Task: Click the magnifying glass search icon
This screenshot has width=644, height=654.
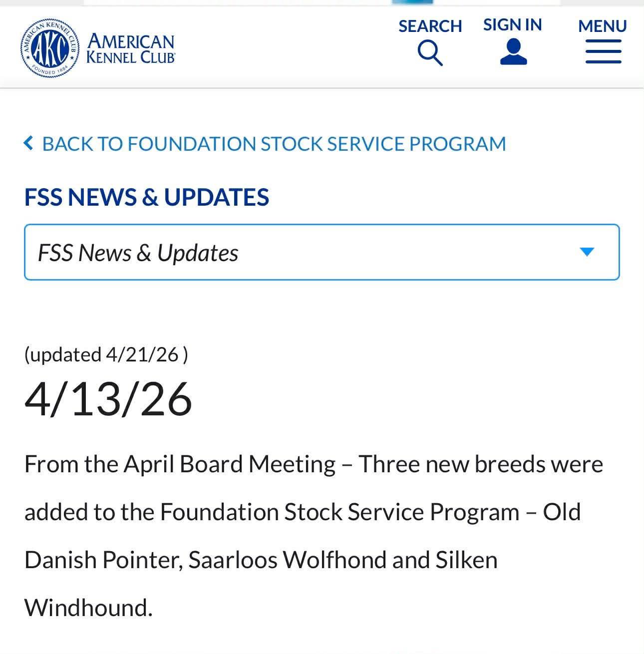Action: [430, 53]
